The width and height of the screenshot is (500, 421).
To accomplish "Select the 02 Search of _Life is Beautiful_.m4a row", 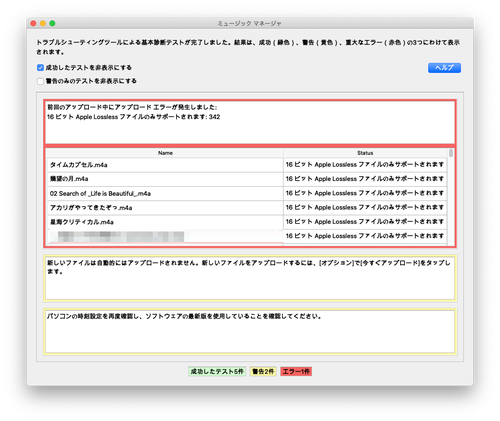I will pyautogui.click(x=247, y=193).
